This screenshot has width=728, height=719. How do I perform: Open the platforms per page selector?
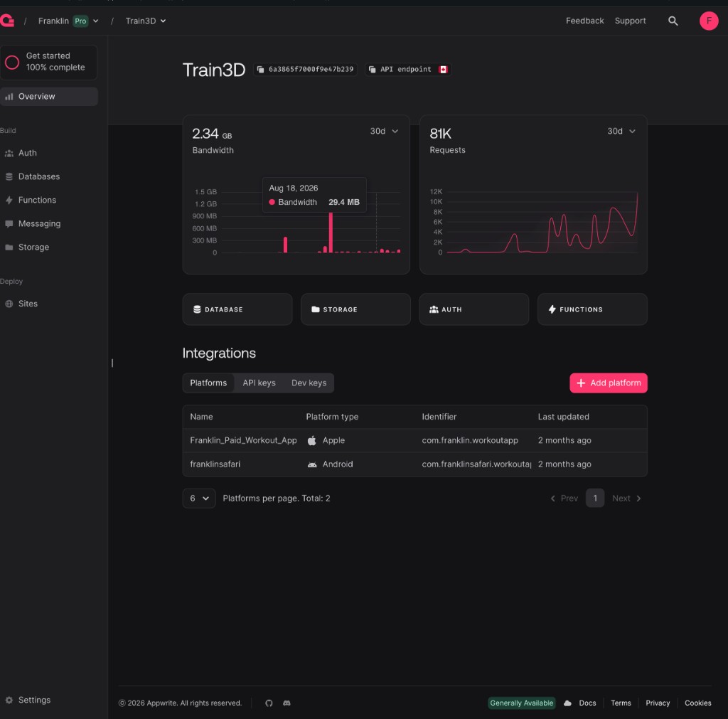(x=199, y=499)
